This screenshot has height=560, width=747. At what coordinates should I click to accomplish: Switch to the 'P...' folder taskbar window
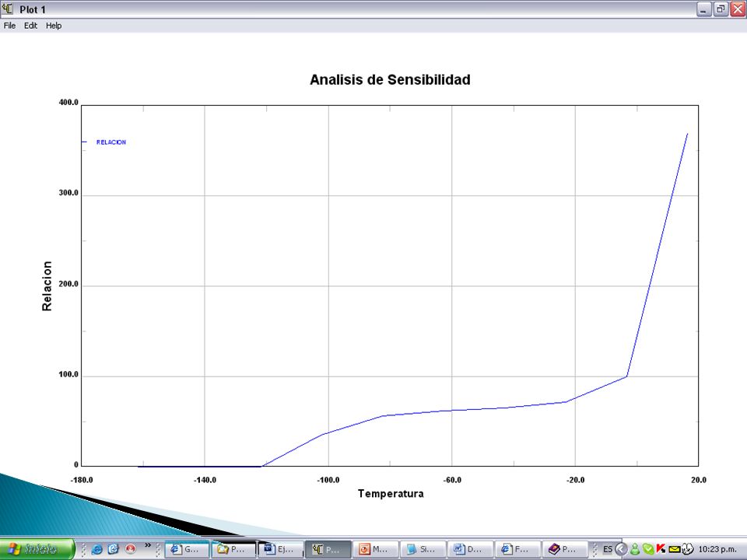(234, 550)
